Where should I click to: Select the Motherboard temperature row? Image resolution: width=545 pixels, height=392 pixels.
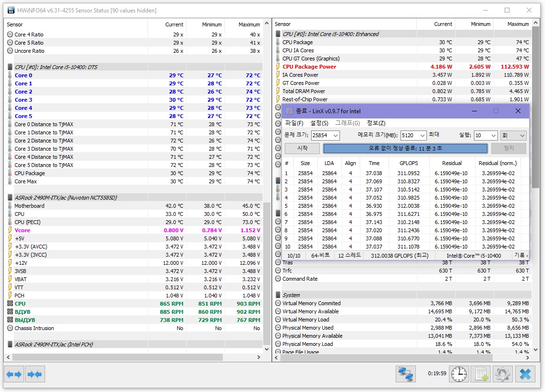coord(133,206)
